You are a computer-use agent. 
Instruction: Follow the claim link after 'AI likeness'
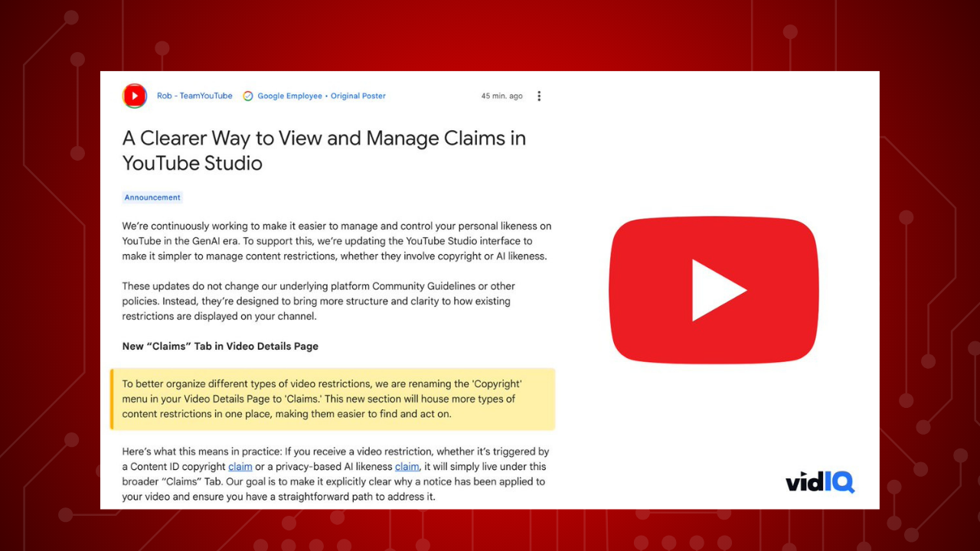click(407, 467)
